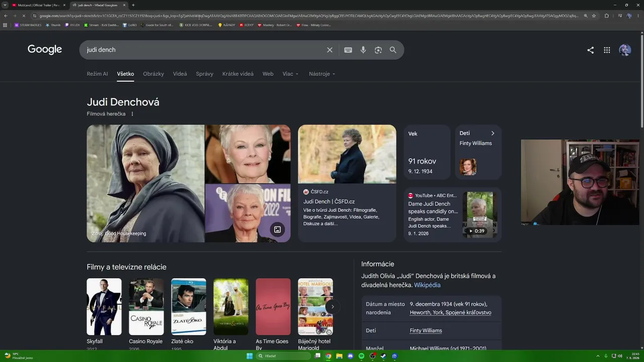Open the Google account profile avatar
644x362 pixels.
(x=625, y=50)
